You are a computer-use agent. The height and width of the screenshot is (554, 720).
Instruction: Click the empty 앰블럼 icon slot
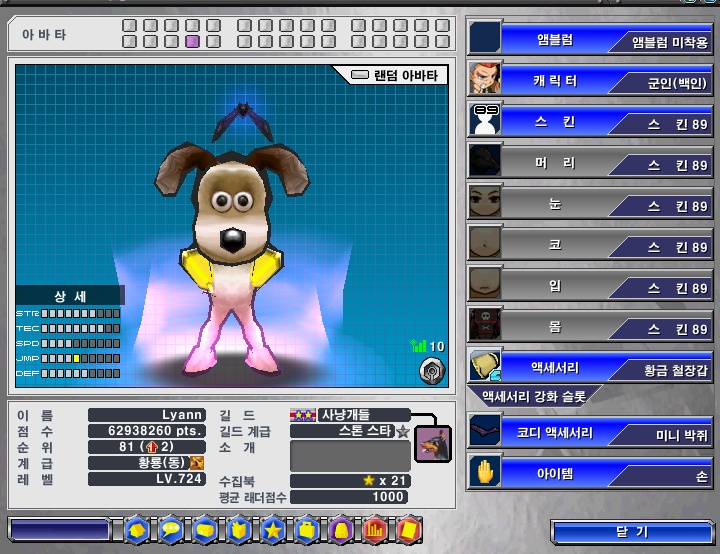point(485,38)
